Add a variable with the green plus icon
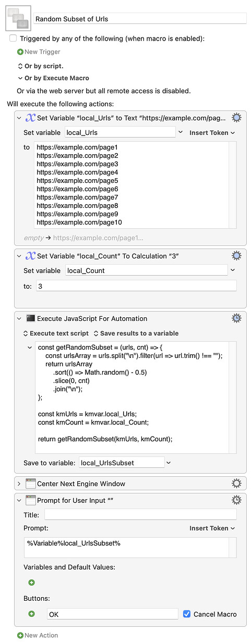 pyautogui.click(x=31, y=583)
